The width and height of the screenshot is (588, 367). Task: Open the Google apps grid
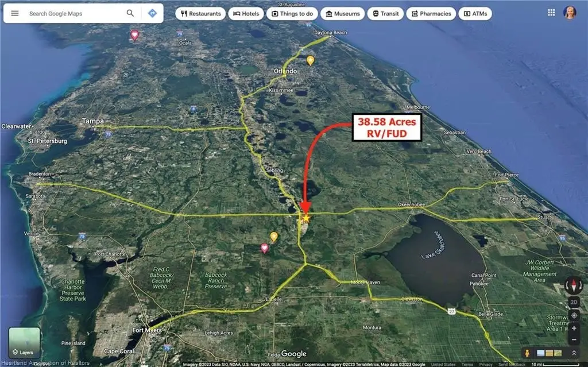tap(551, 13)
